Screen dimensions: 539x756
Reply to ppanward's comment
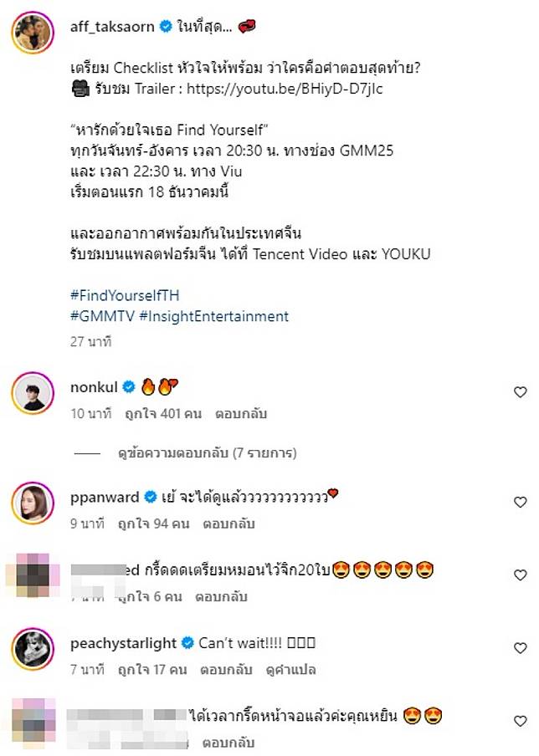[x=230, y=524]
